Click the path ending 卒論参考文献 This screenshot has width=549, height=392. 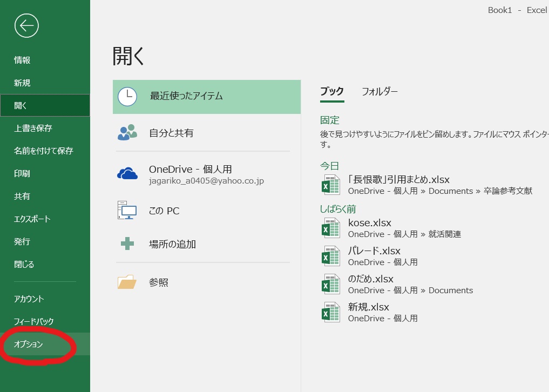click(x=440, y=191)
